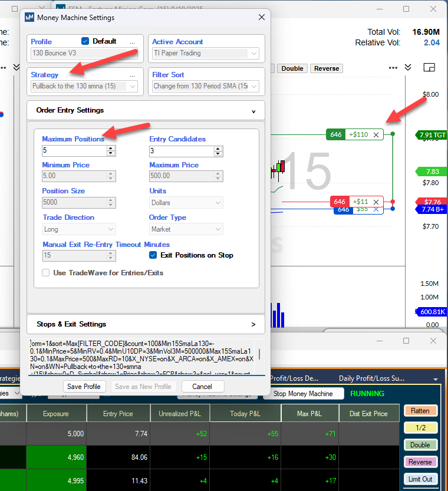Image resolution: width=448 pixels, height=491 pixels.
Task: Expand the Daily Profit/Loss tab overflow arrow
Action: pyautogui.click(x=435, y=379)
